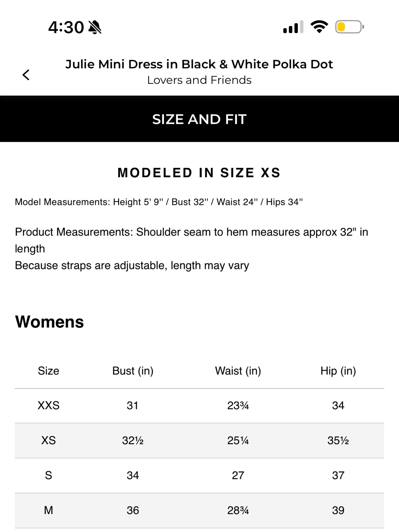The image size is (399, 532).
Task: Select the Bust (in) column header
Action: 133,371
